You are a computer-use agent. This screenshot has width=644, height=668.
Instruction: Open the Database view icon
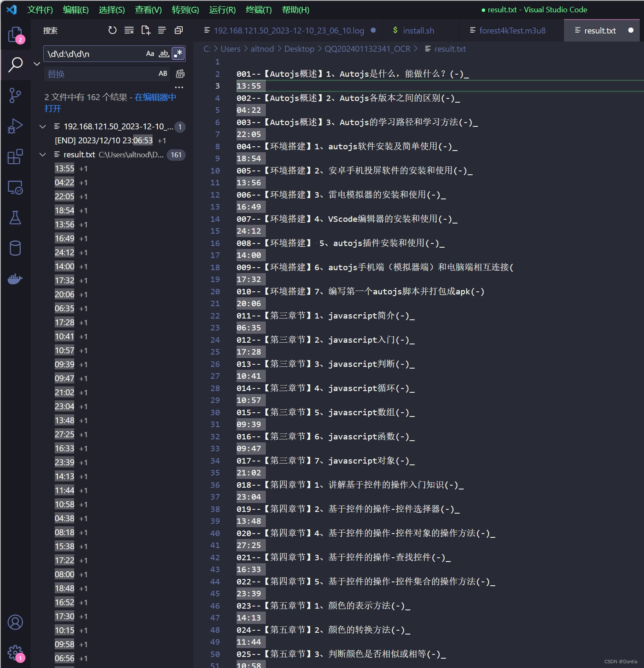(x=15, y=249)
